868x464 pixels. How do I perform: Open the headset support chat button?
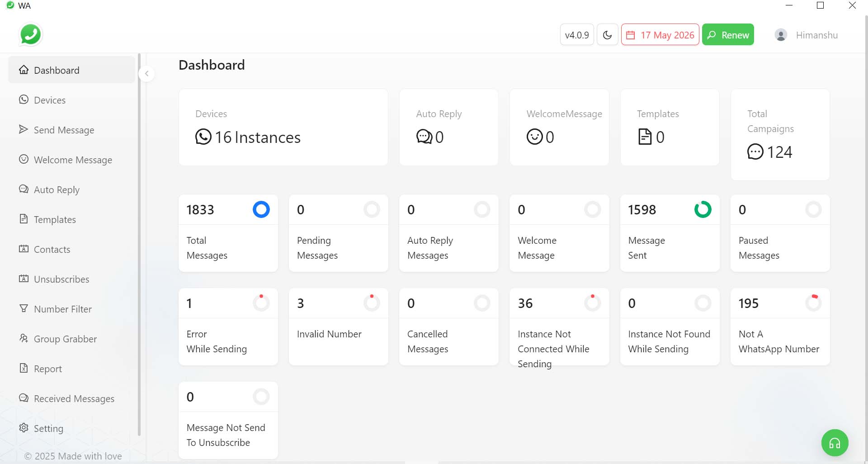[x=835, y=443]
